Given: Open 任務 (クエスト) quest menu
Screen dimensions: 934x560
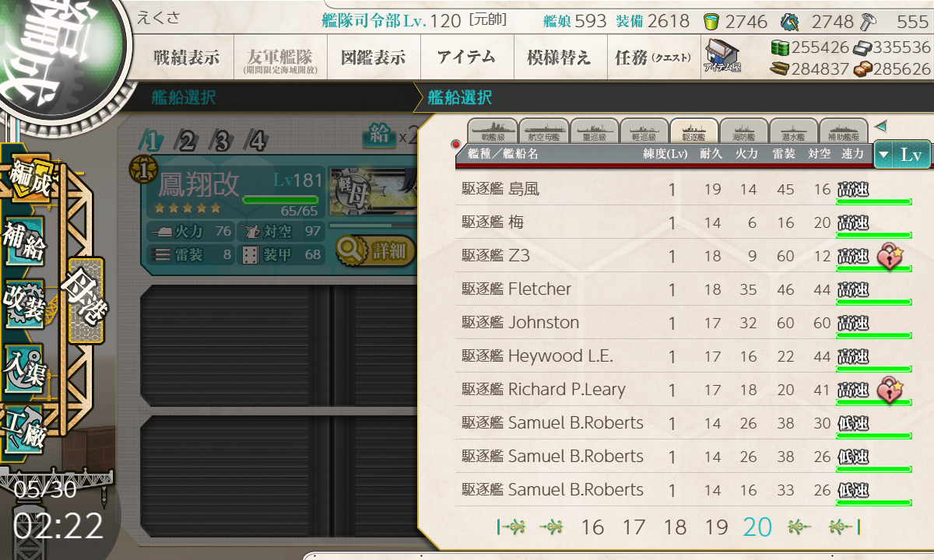Looking at the screenshot, I should 653,58.
